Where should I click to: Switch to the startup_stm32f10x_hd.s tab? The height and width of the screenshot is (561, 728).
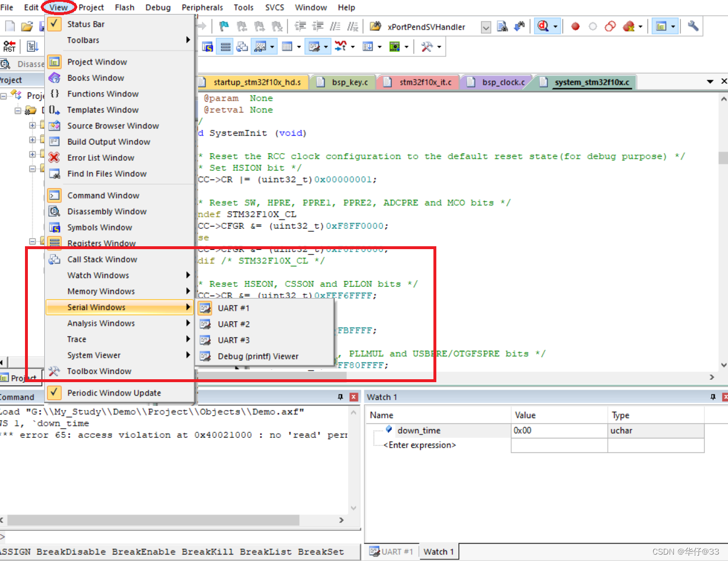point(252,82)
